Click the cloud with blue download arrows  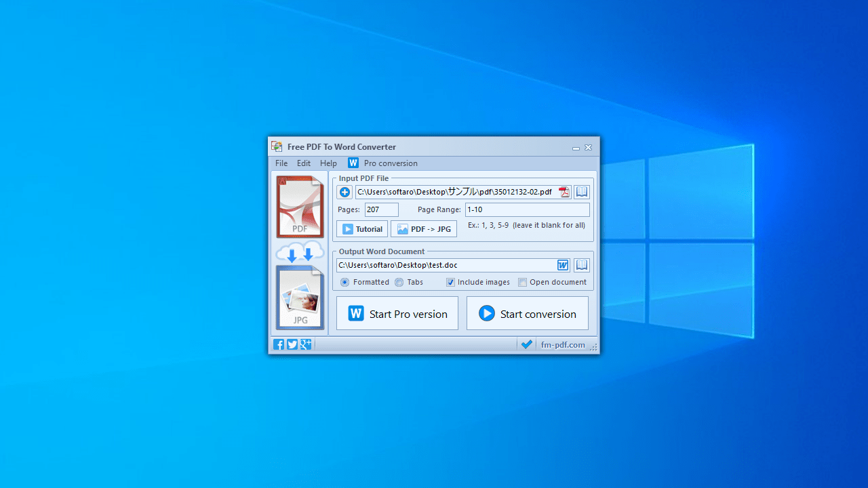300,251
